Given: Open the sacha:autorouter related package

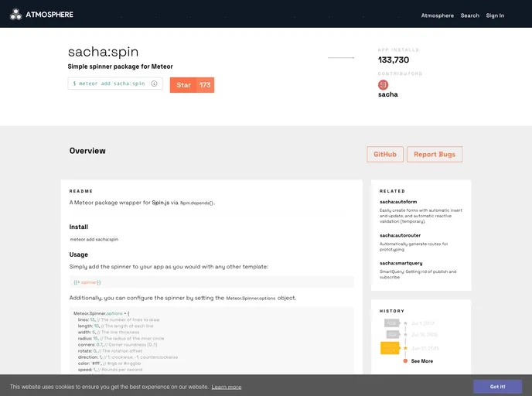Looking at the screenshot, I should tap(400, 235).
